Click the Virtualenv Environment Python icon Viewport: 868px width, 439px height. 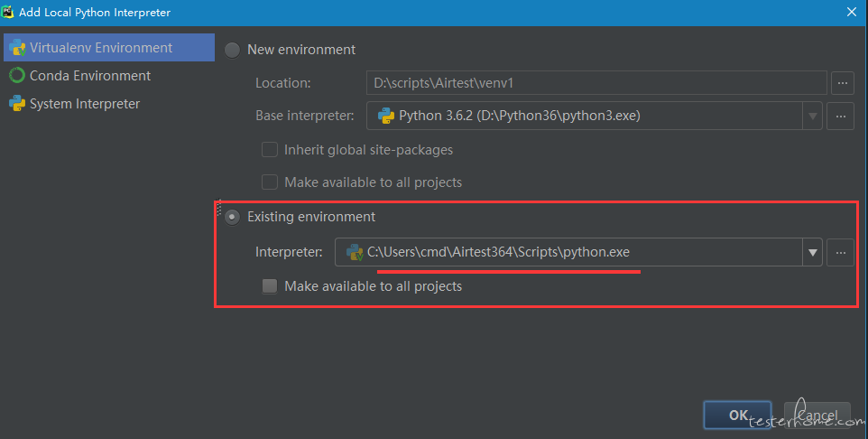pos(17,48)
